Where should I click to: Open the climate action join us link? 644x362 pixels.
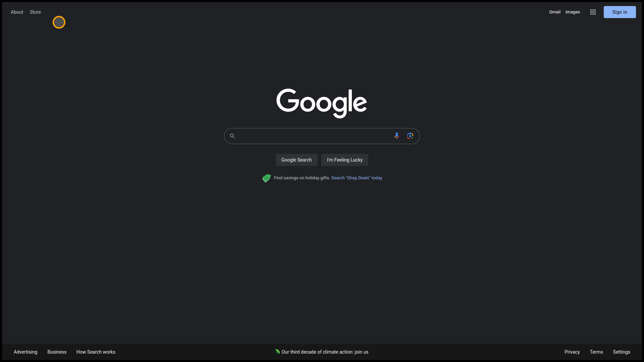[x=325, y=352]
